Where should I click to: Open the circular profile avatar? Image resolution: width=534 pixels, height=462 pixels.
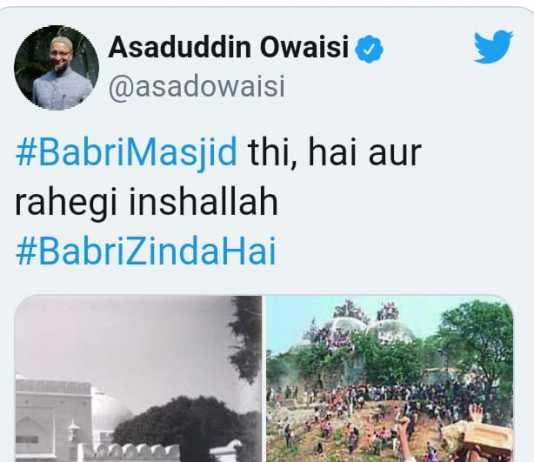(x=57, y=67)
